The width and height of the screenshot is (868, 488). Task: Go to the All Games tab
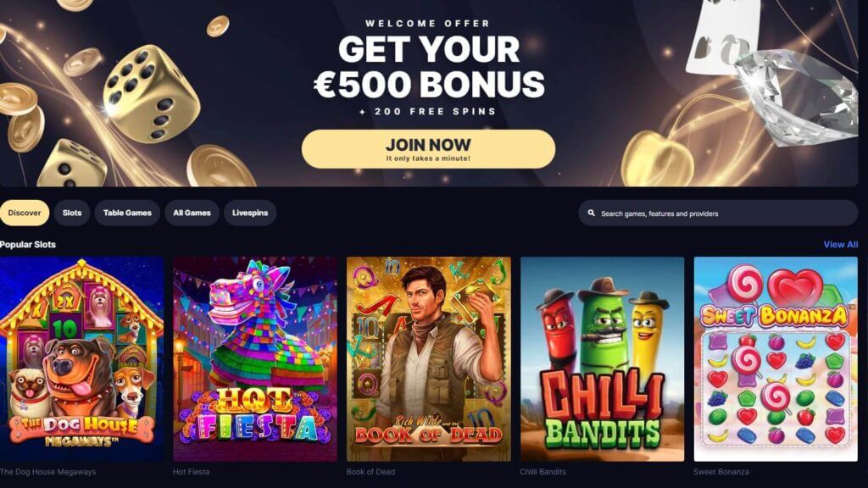pyautogui.click(x=192, y=213)
